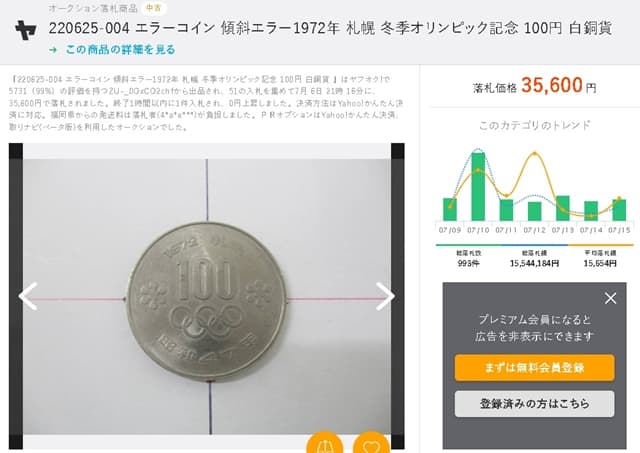Open the この商品の詳細を見る link
640x453 pixels.
tap(120, 48)
